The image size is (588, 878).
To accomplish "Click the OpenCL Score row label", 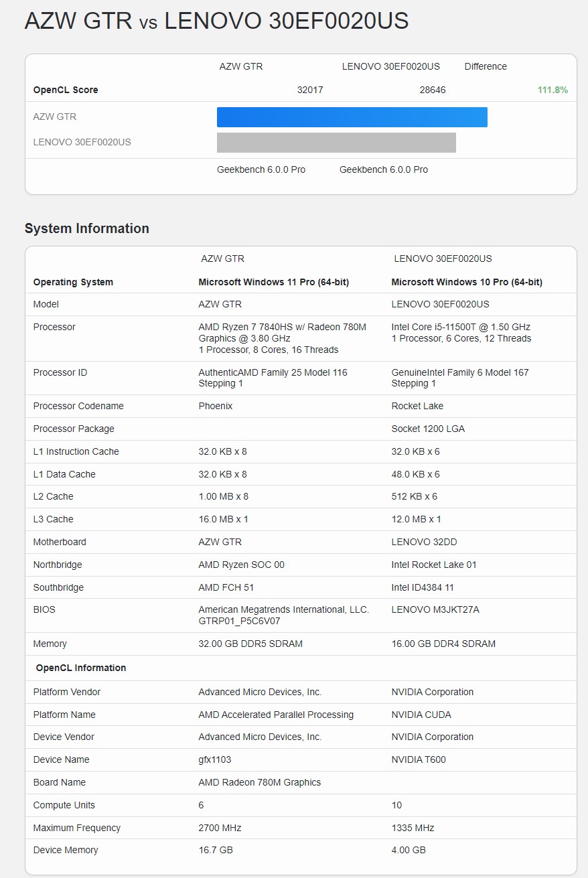I will point(66,90).
